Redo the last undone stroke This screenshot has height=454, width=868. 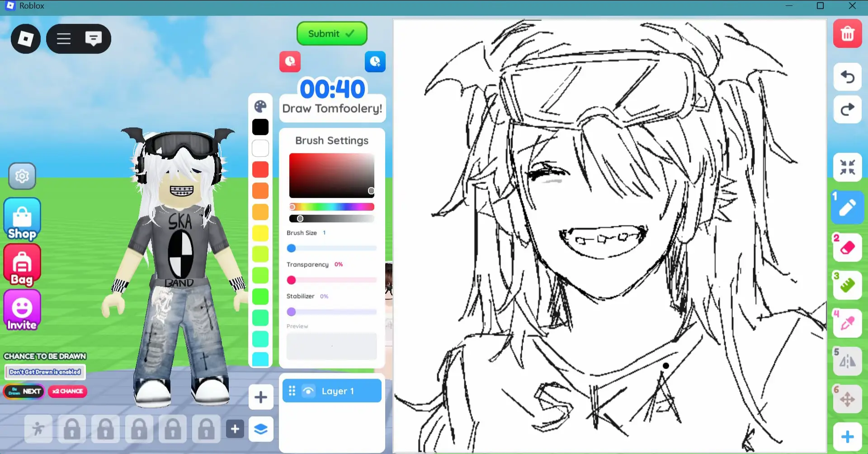pyautogui.click(x=848, y=110)
